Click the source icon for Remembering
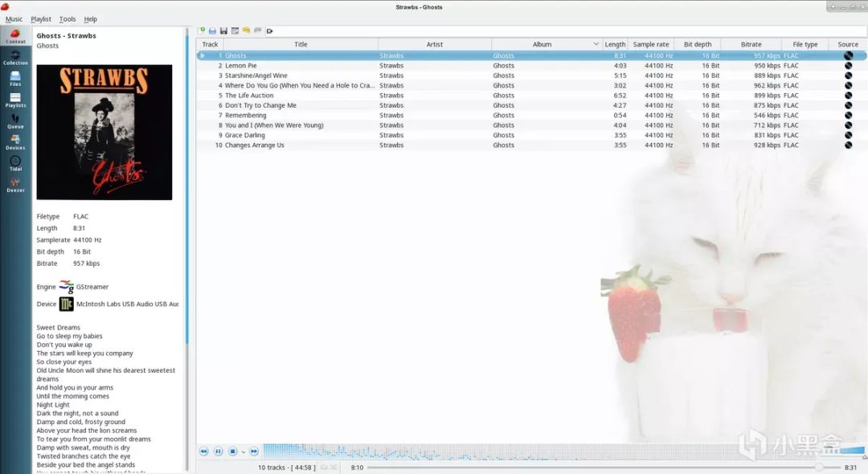This screenshot has height=474, width=868. click(x=848, y=115)
